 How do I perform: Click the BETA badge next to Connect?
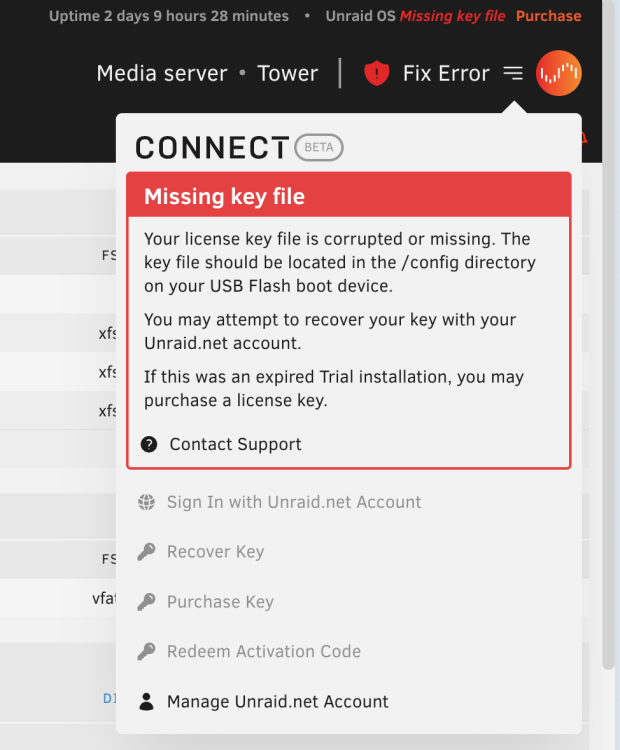click(319, 147)
